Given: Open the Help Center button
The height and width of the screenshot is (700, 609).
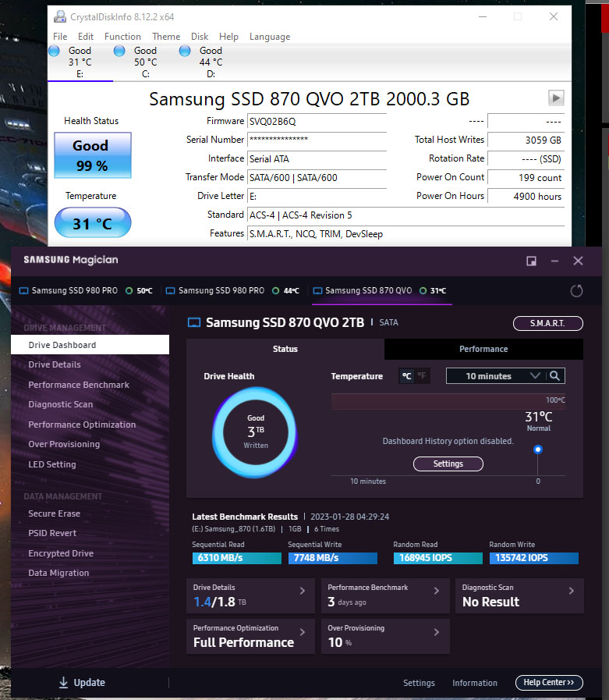Looking at the screenshot, I should point(549,682).
